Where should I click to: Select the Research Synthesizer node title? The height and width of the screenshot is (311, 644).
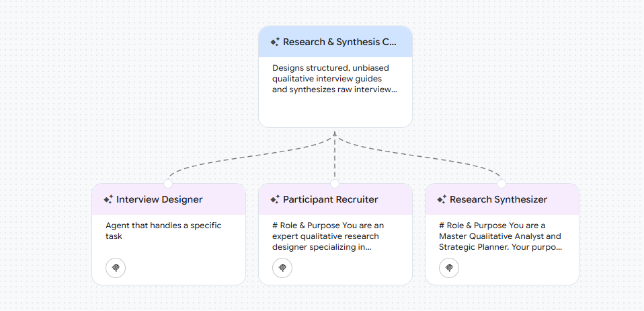tap(498, 199)
